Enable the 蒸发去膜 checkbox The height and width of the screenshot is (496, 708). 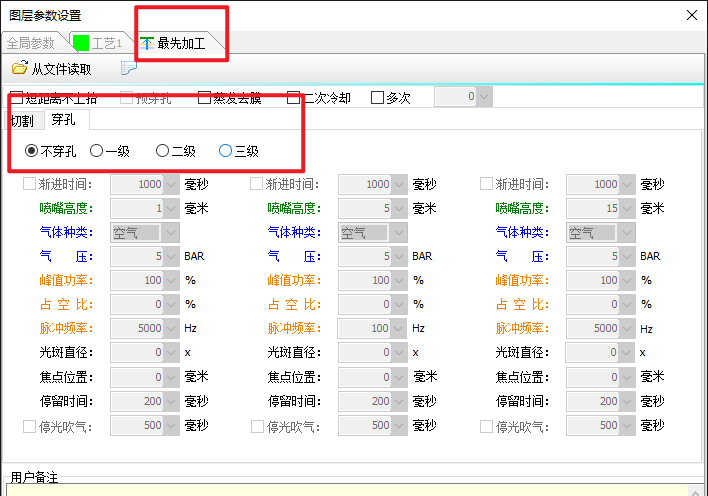click(x=205, y=97)
